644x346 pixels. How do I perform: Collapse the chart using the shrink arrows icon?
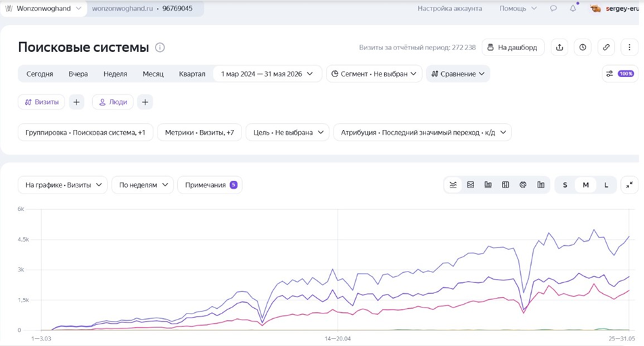(x=629, y=185)
